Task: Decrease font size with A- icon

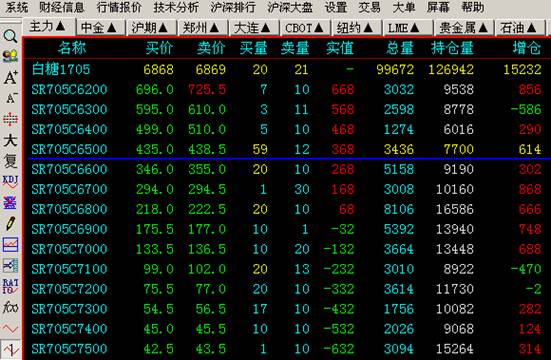Action: pos(11,98)
